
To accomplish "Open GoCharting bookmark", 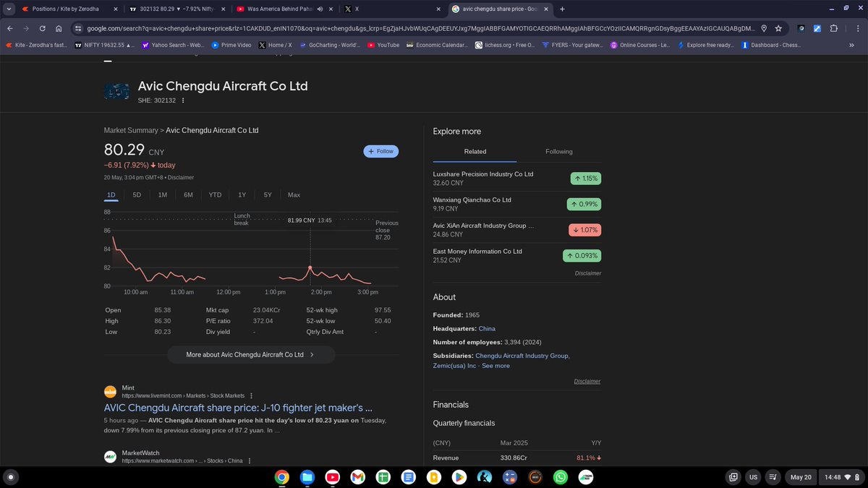I will 328,45.
